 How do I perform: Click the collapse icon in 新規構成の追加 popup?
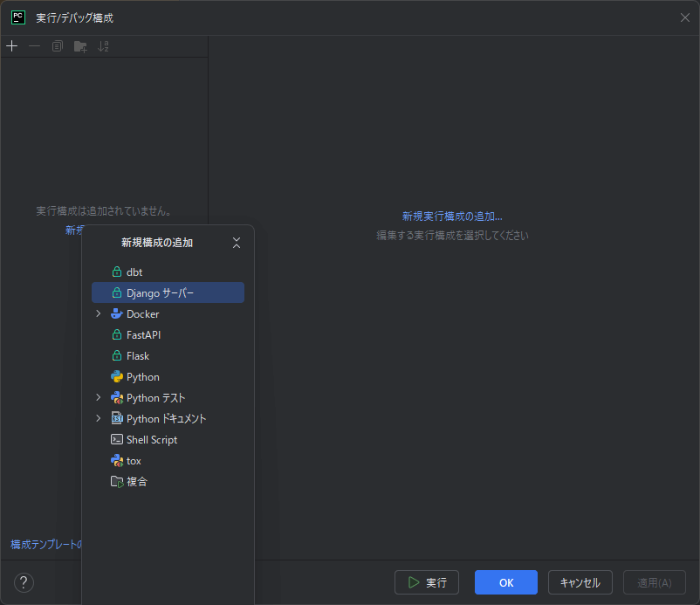coord(237,243)
